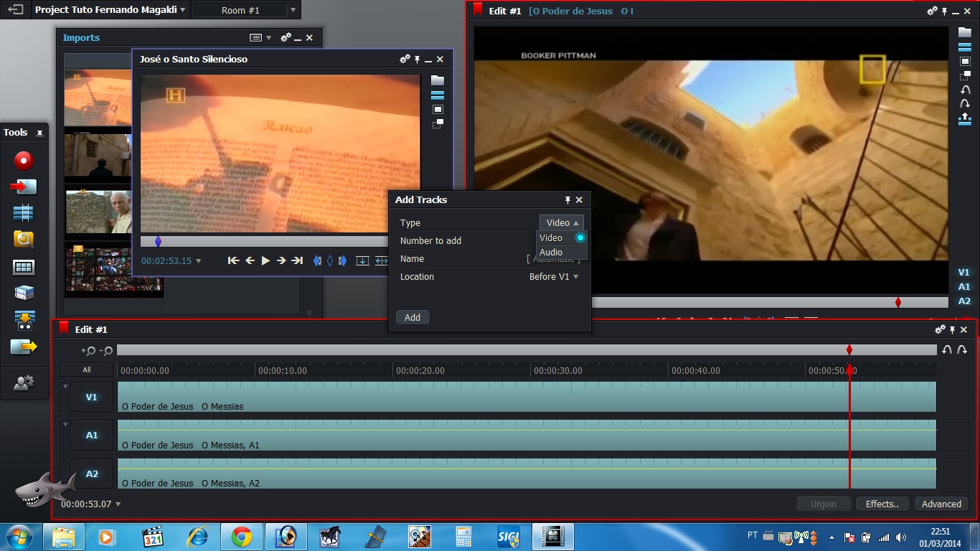
Task: Click the Effects.. button
Action: (x=882, y=504)
